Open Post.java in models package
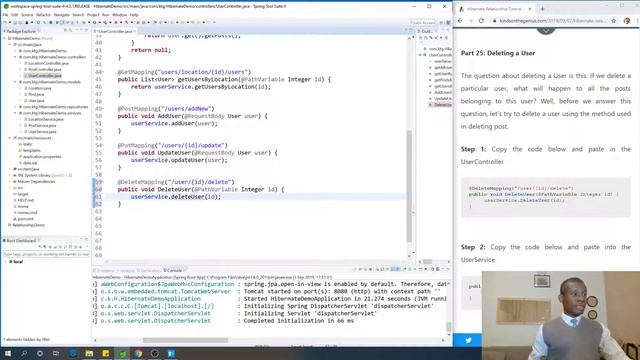 34,94
